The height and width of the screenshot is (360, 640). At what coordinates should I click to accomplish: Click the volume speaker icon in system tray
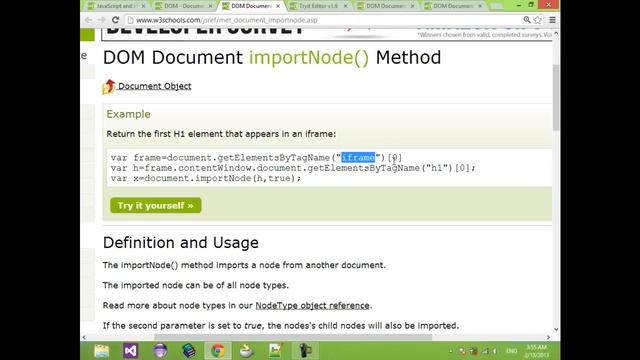pyautogui.click(x=495, y=351)
